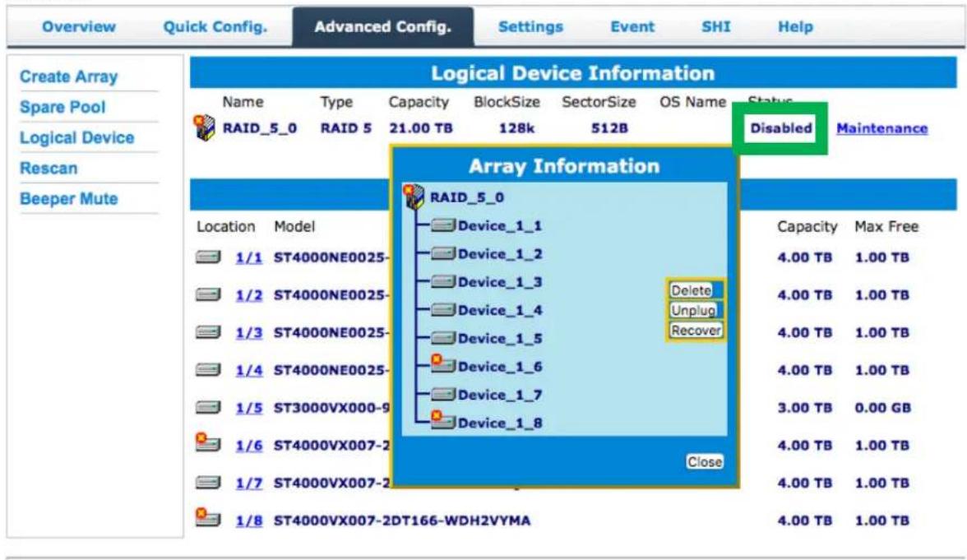
Task: Click the 128k block size value
Action: point(516,128)
